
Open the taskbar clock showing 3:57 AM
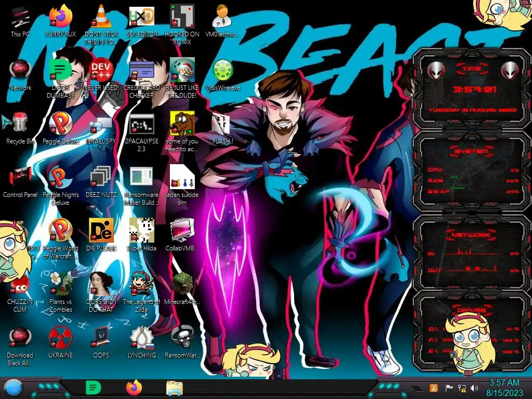tap(504, 388)
